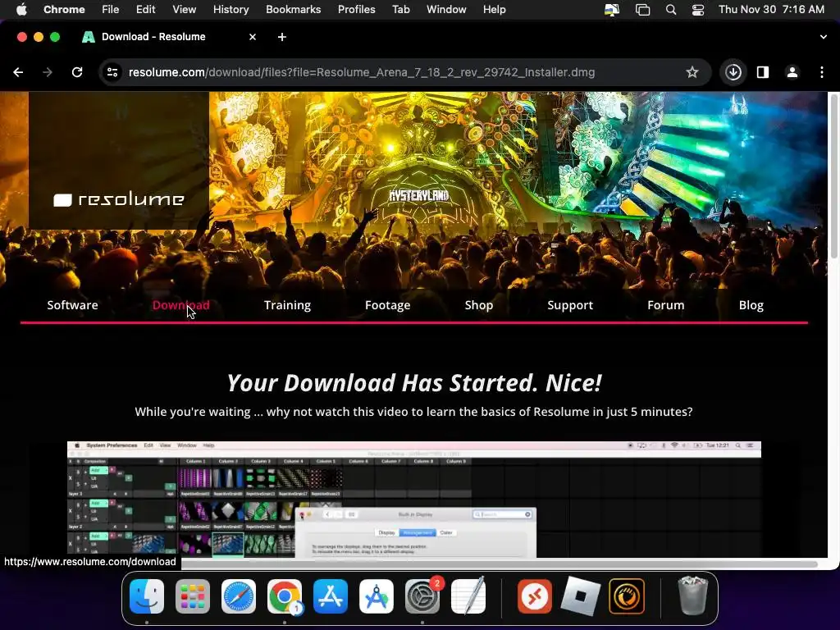The width and height of the screenshot is (840, 630).
Task: Open the Footage nav link
Action: click(x=387, y=305)
